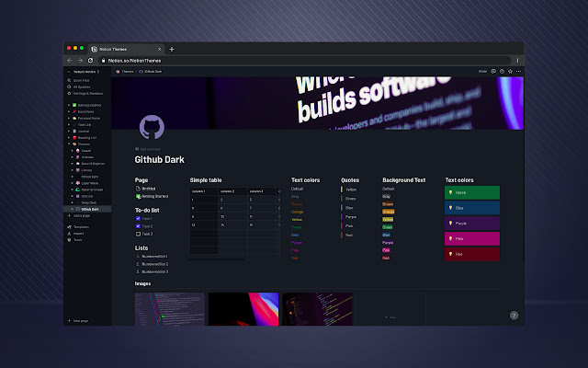The image size is (588, 368).
Task: Open the help question mark button
Action: 514,316
